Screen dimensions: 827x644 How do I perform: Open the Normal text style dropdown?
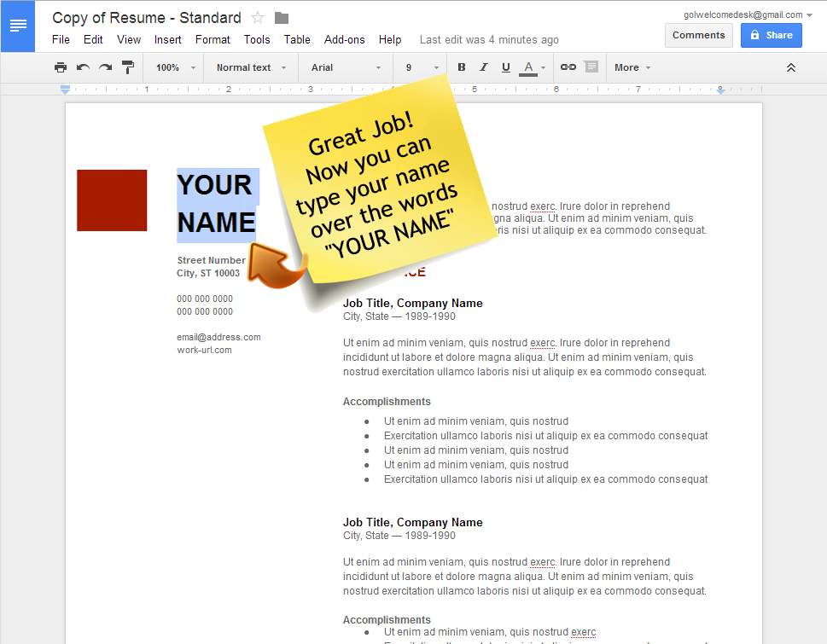pyautogui.click(x=251, y=67)
